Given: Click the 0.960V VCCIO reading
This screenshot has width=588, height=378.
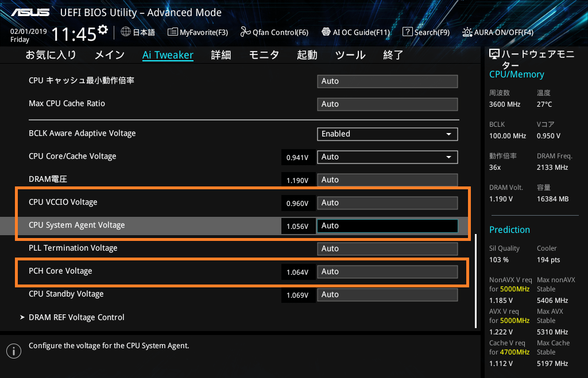Looking at the screenshot, I should pos(298,204).
